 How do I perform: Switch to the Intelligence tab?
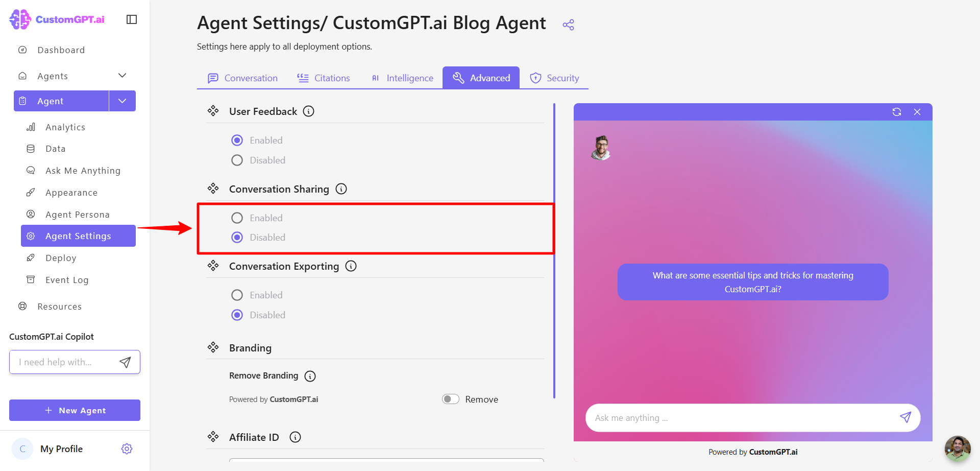tap(403, 78)
